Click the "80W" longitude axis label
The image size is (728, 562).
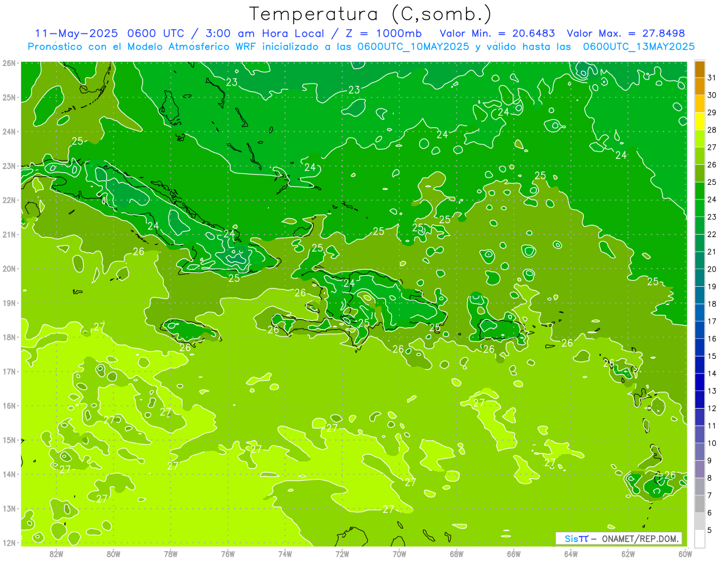113,554
